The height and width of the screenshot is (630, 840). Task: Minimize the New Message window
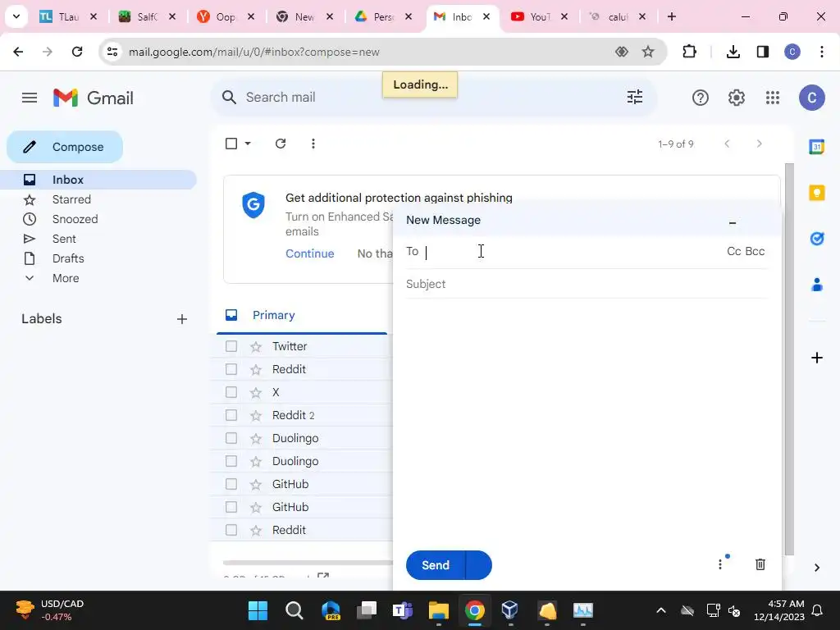click(733, 221)
